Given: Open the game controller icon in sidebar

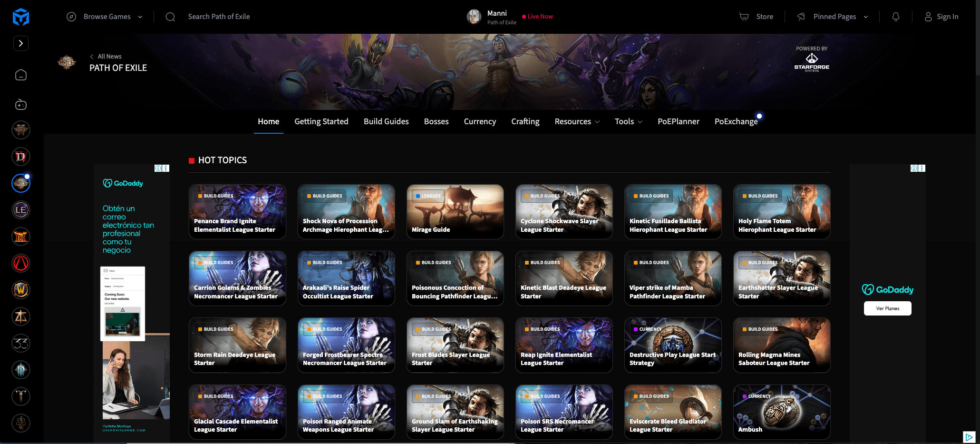Looking at the screenshot, I should point(21,104).
